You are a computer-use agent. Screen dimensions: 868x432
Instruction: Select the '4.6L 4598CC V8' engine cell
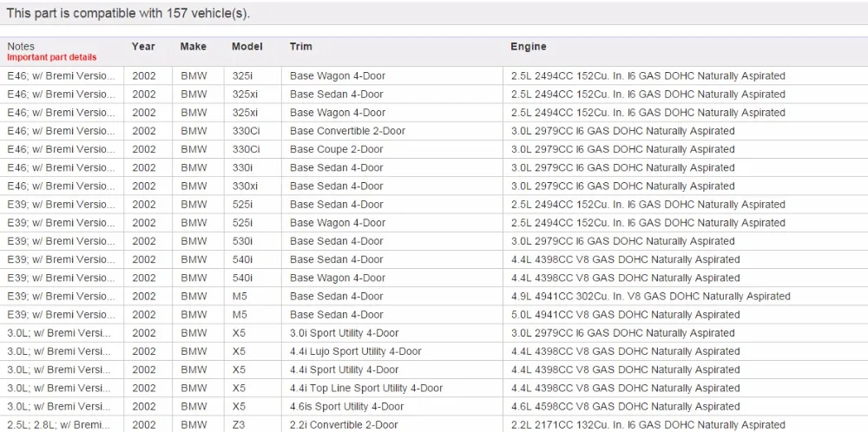click(626, 407)
